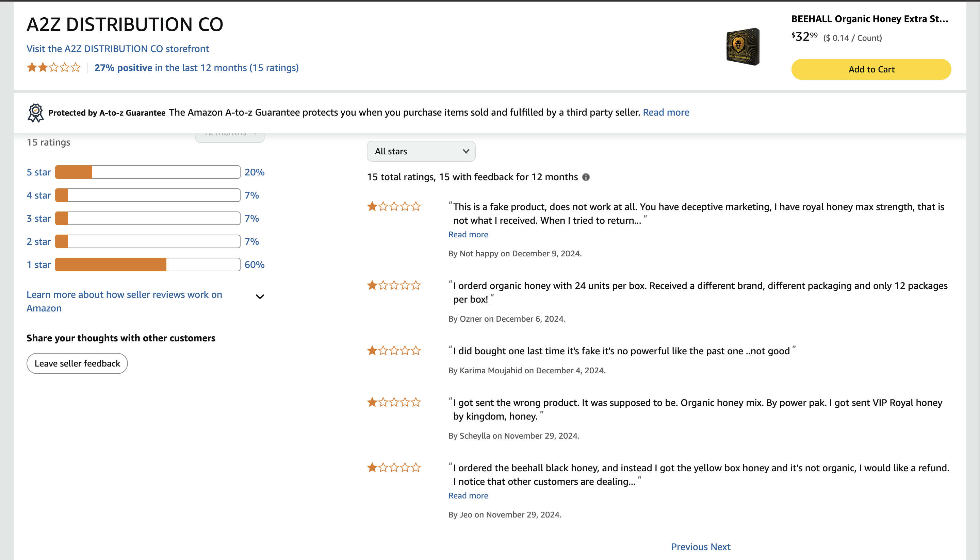Click the info icon beside feedback count

(586, 177)
